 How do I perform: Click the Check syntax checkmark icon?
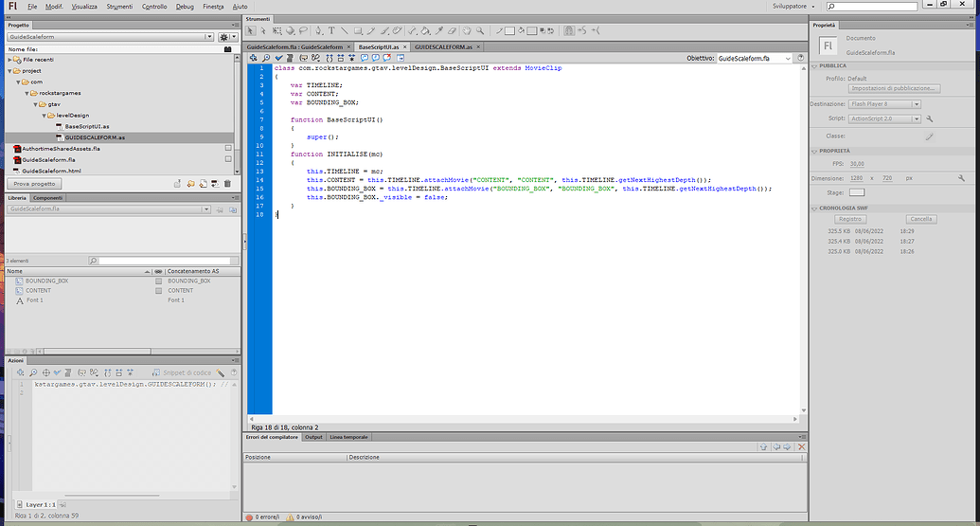pyautogui.click(x=279, y=58)
